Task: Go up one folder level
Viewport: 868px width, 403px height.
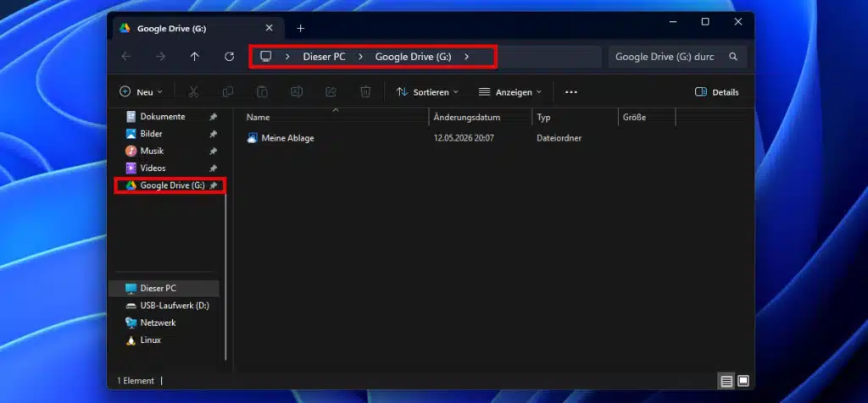Action: [x=194, y=57]
